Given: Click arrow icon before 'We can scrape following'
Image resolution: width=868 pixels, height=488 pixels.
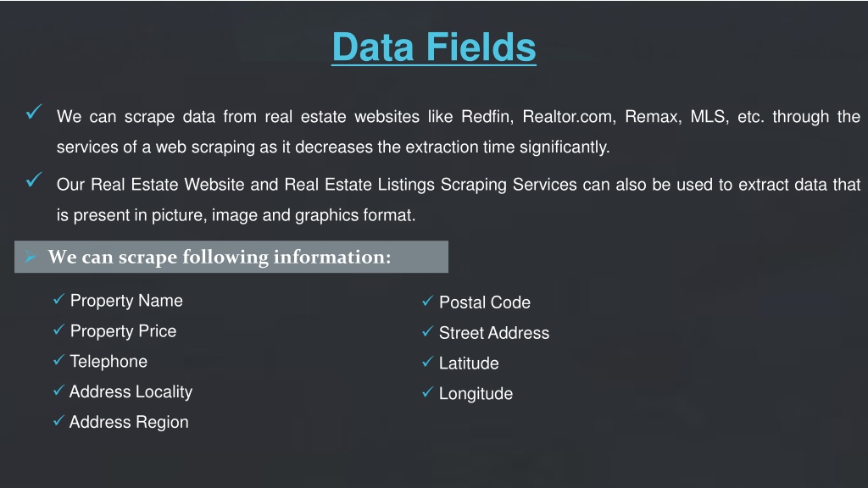Looking at the screenshot, I should [x=31, y=256].
